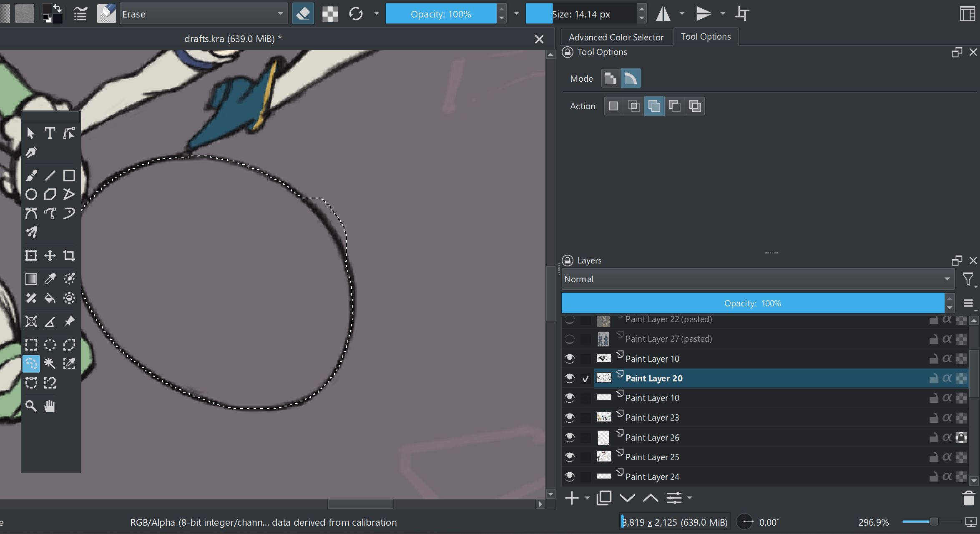980x534 pixels.
Task: Select the Transform tool
Action: pyautogui.click(x=31, y=255)
